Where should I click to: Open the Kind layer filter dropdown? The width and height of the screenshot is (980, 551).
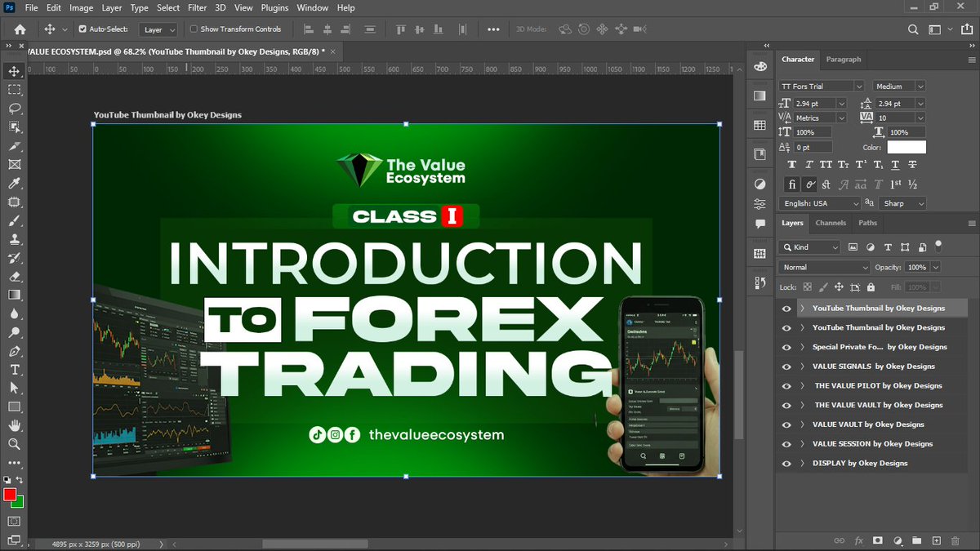pyautogui.click(x=809, y=247)
